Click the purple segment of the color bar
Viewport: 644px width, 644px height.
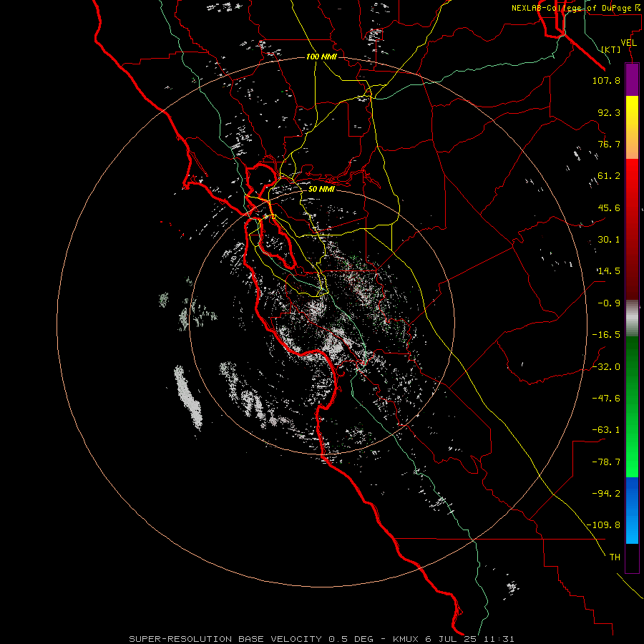tap(632, 79)
